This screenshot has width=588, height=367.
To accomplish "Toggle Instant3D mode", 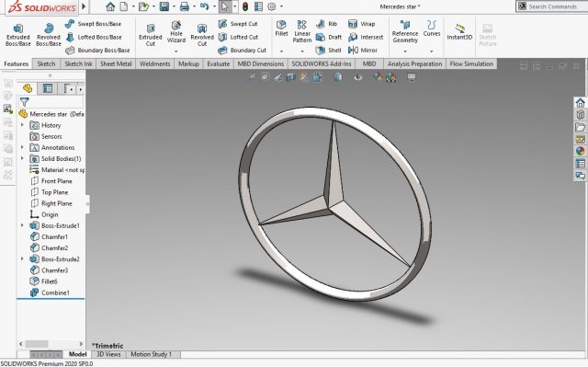I will pyautogui.click(x=459, y=31).
